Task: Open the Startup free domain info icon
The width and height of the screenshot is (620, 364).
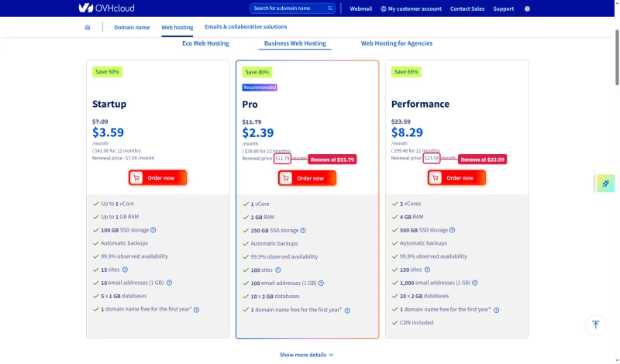Action: pyautogui.click(x=197, y=310)
